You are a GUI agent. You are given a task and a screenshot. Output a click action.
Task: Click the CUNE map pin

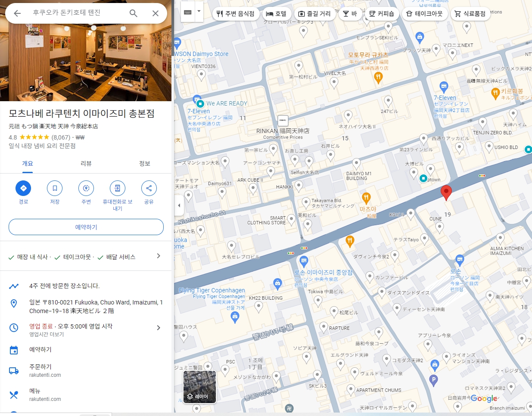[439, 227]
